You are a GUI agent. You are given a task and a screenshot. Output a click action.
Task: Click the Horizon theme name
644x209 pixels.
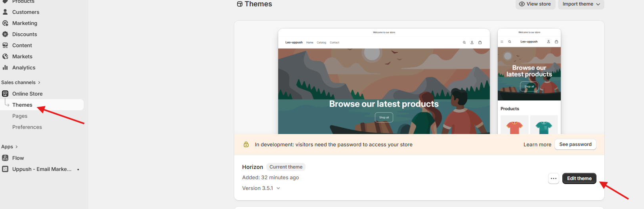(x=252, y=167)
